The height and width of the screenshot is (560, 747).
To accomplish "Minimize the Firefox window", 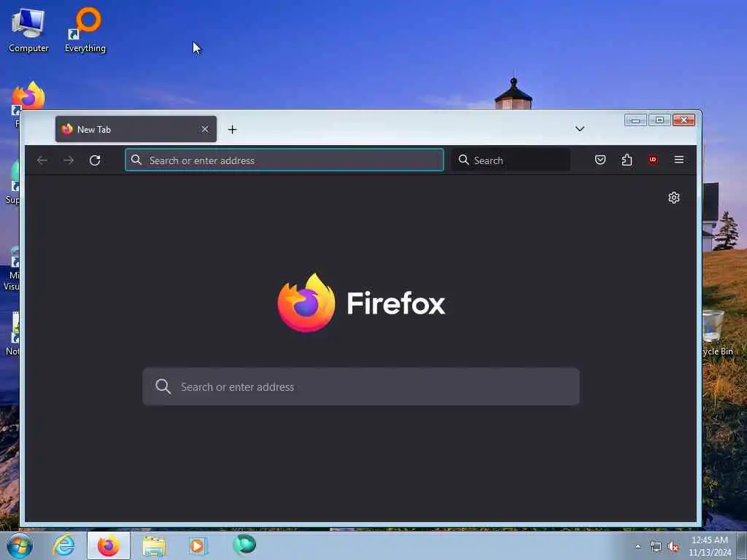I will pyautogui.click(x=635, y=120).
